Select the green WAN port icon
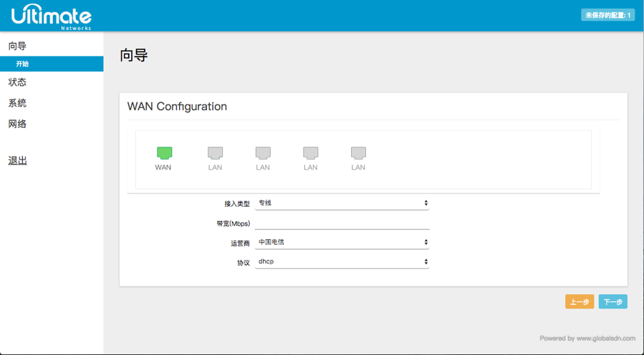This screenshot has width=644, height=355. [x=164, y=153]
